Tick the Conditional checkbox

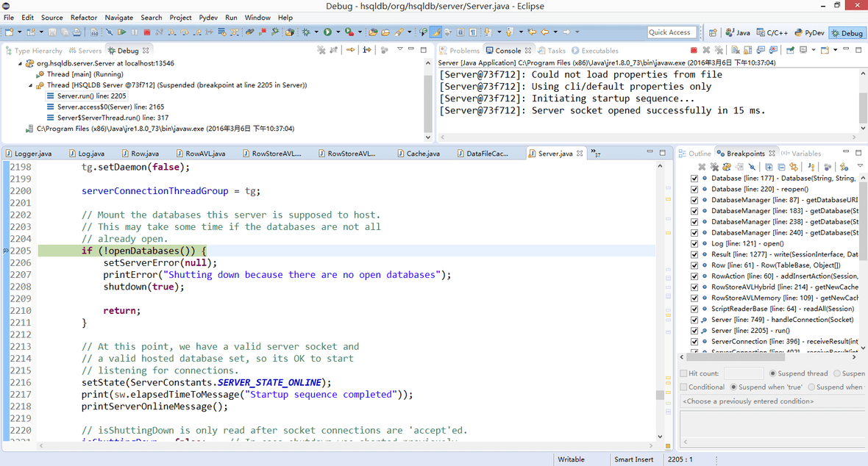pyautogui.click(x=684, y=387)
